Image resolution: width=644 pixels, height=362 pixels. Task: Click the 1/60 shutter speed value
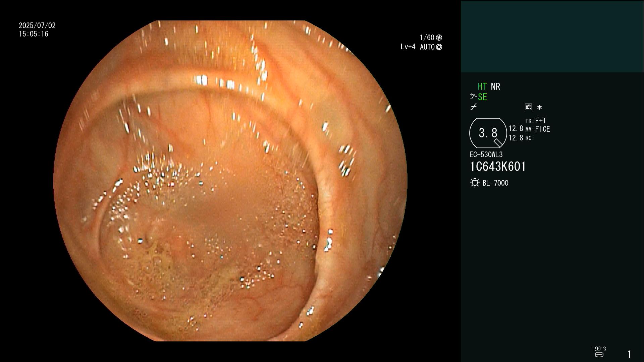[x=427, y=38]
